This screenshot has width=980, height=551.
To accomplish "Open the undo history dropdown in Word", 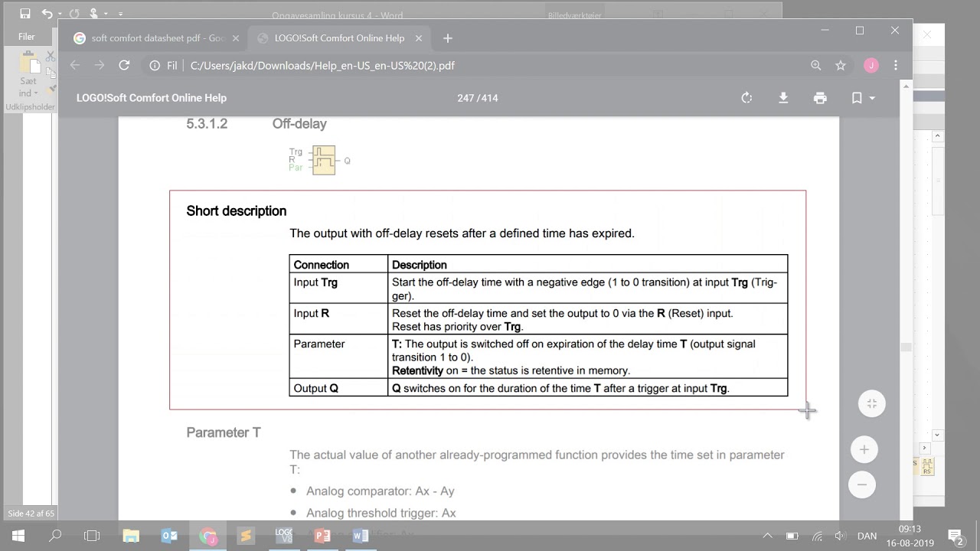I will point(60,14).
